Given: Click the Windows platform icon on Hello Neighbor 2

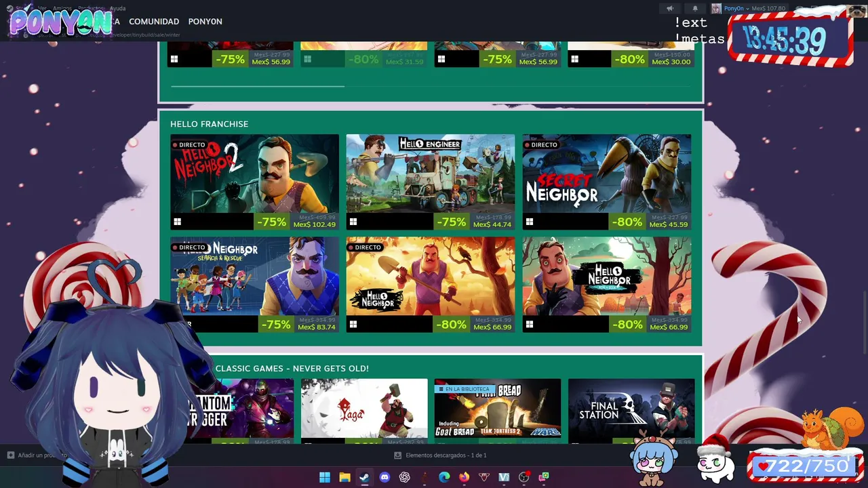Looking at the screenshot, I should (x=177, y=222).
